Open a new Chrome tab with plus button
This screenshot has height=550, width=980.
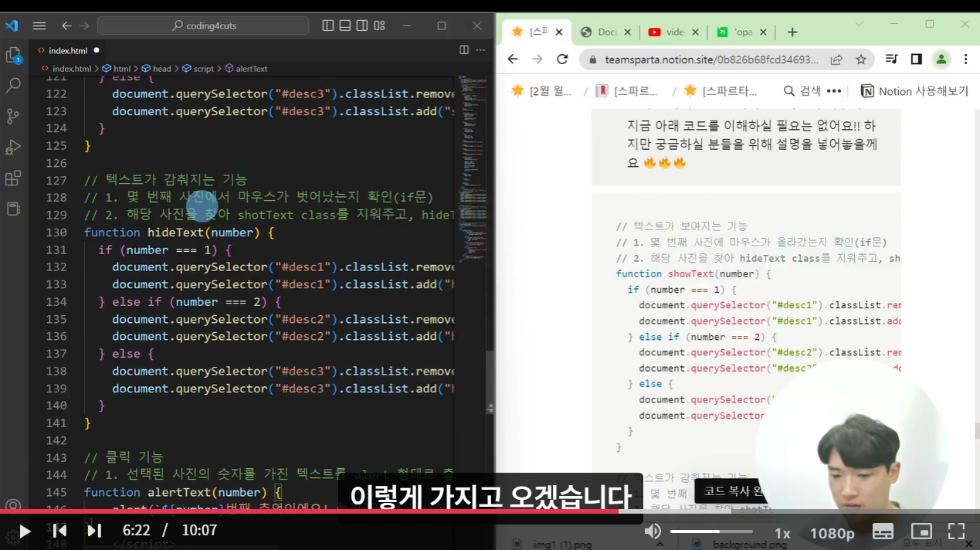click(792, 32)
